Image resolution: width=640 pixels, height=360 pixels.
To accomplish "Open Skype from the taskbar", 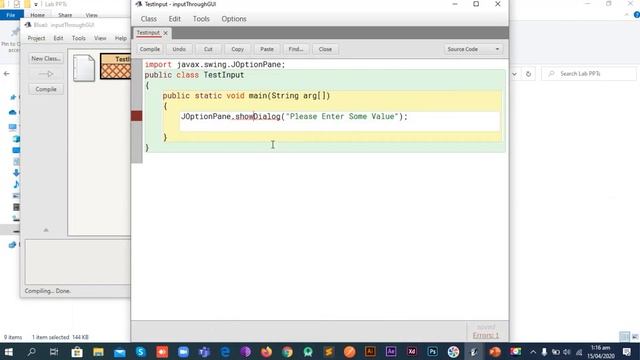I will (x=141, y=351).
